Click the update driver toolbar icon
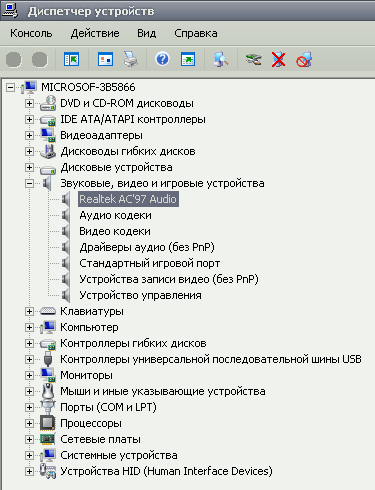The image size is (375, 490). coord(253,60)
